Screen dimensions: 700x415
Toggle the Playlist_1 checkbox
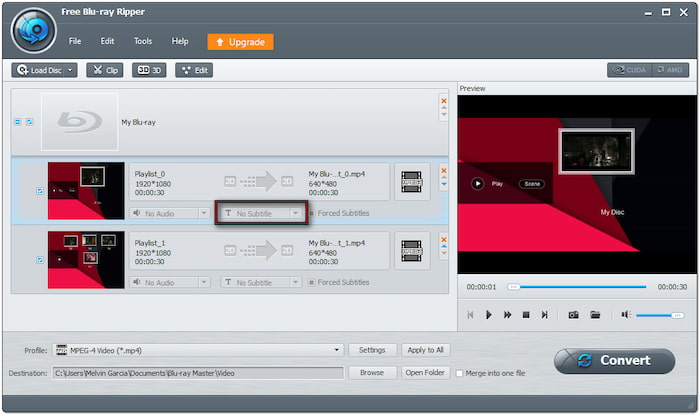(39, 260)
